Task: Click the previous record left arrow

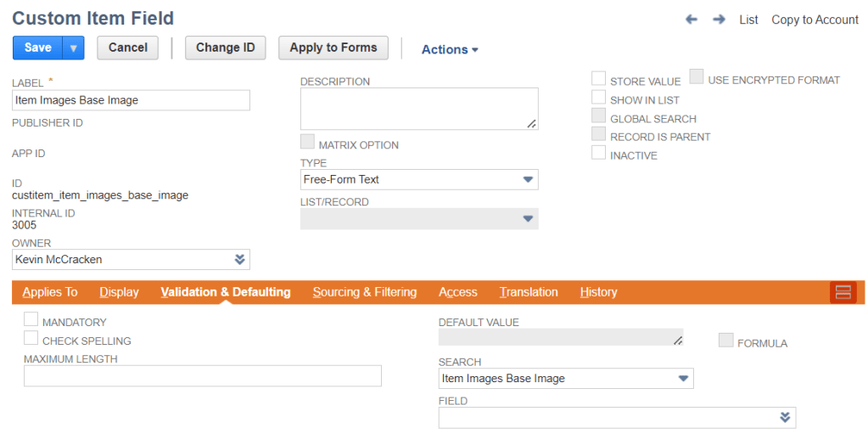Action: (x=692, y=20)
